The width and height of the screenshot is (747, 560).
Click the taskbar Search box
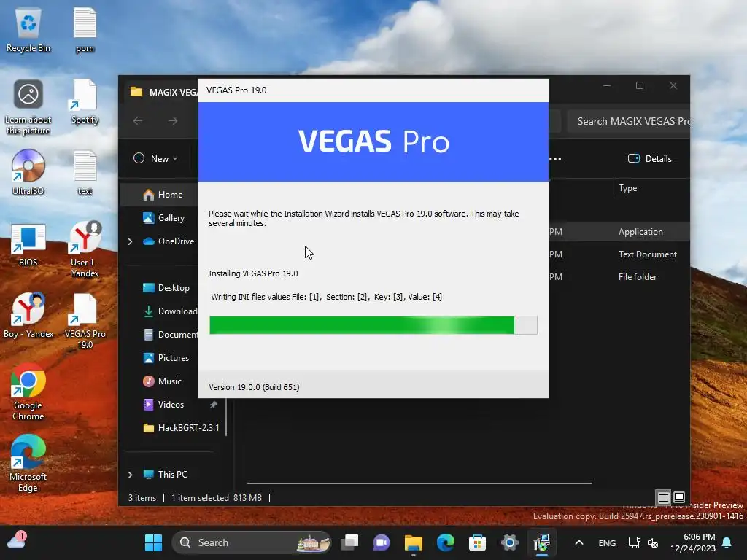click(252, 542)
